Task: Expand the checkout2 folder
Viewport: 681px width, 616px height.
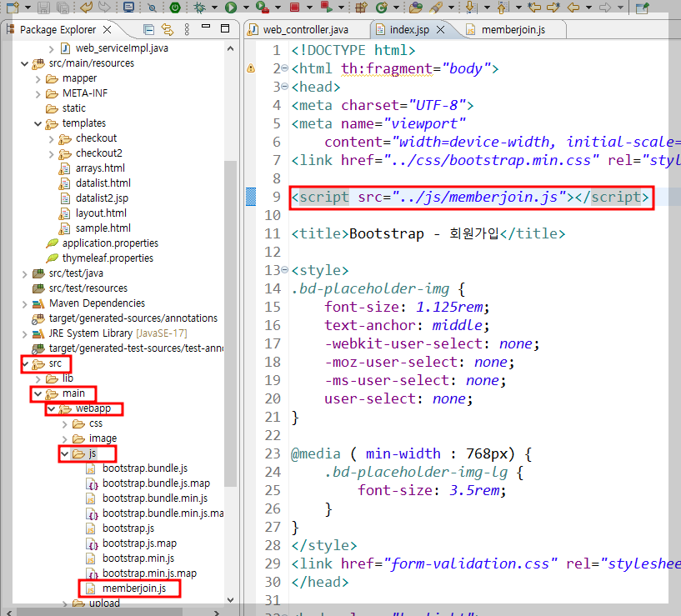Action: point(51,154)
